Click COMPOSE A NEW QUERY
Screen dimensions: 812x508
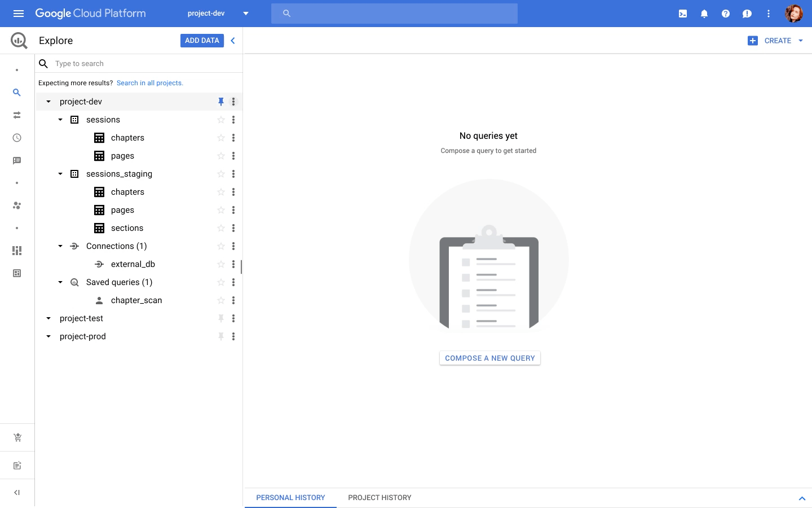click(489, 358)
